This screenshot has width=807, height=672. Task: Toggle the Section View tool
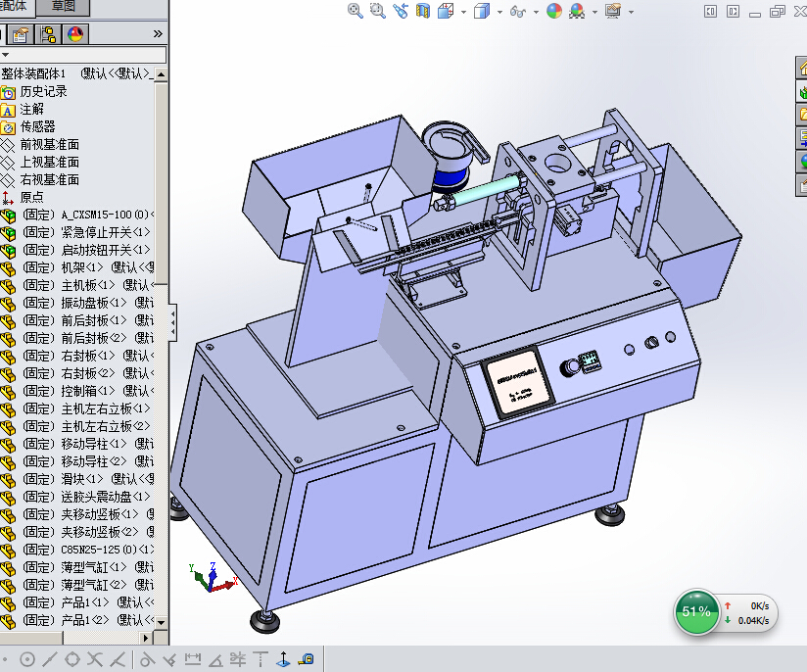point(423,11)
